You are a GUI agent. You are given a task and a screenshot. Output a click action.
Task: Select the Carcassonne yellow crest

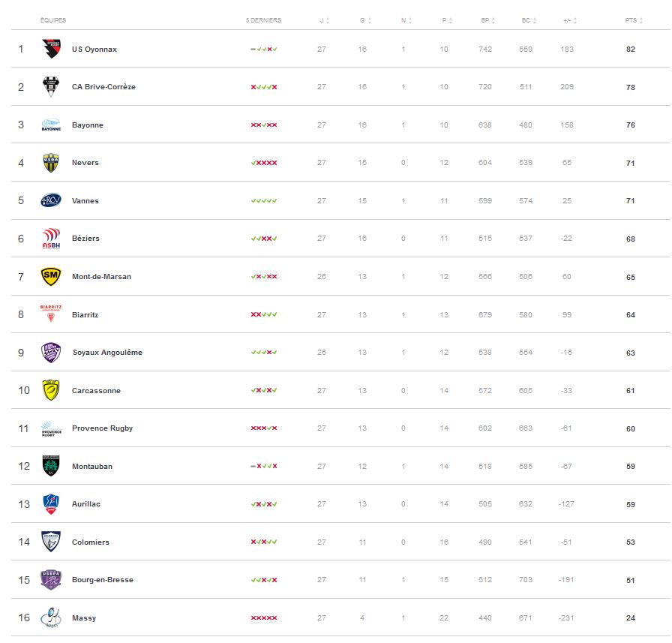[51, 390]
